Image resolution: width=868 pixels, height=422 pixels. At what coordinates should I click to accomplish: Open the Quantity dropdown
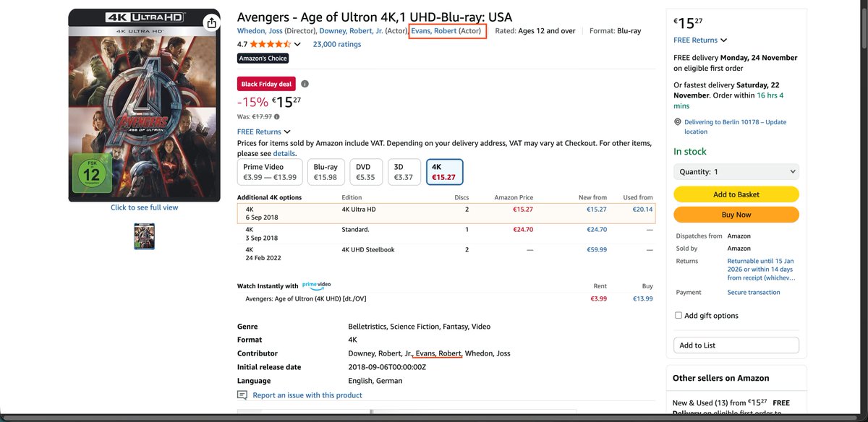(x=736, y=172)
